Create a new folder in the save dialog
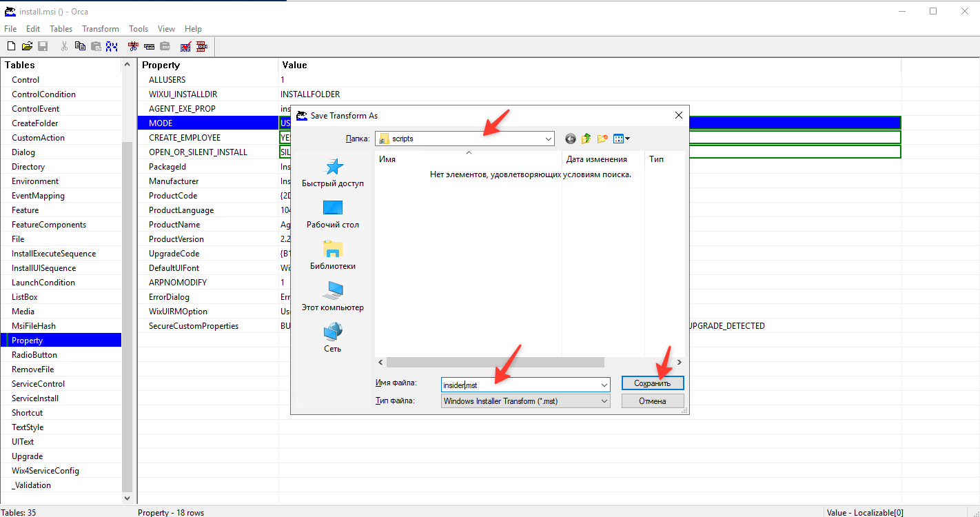Screen dimensions: 980x517 point(602,139)
